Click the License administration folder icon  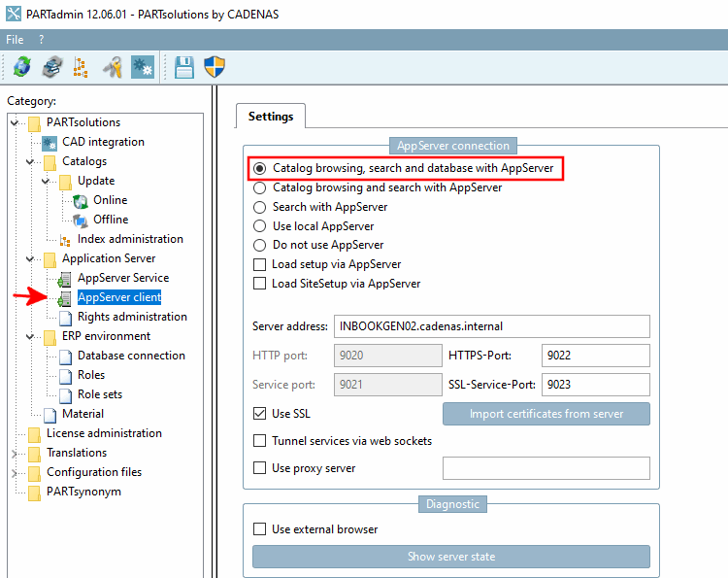pos(34,434)
